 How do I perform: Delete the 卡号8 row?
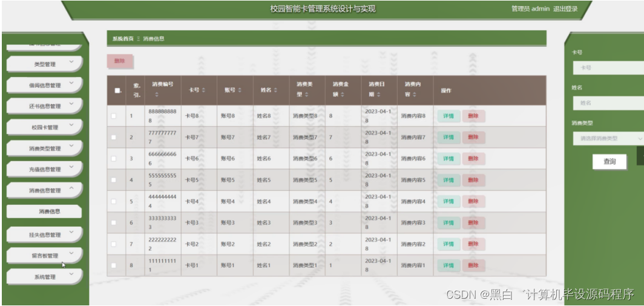click(473, 116)
